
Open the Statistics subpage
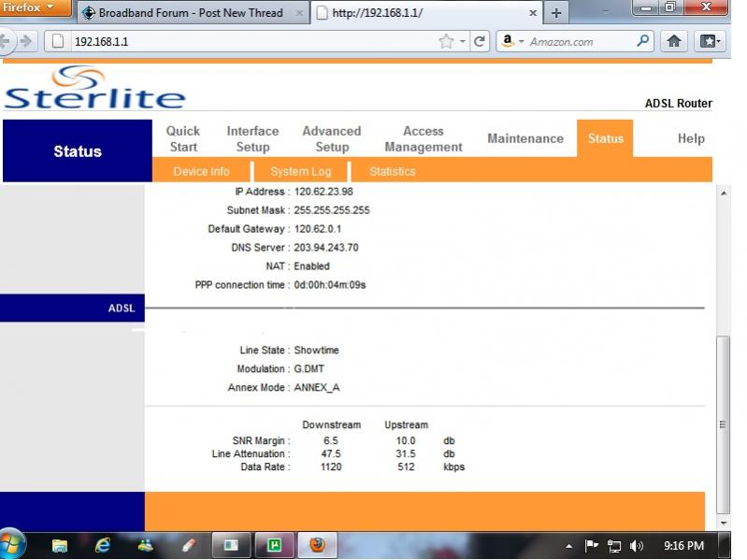tap(392, 171)
